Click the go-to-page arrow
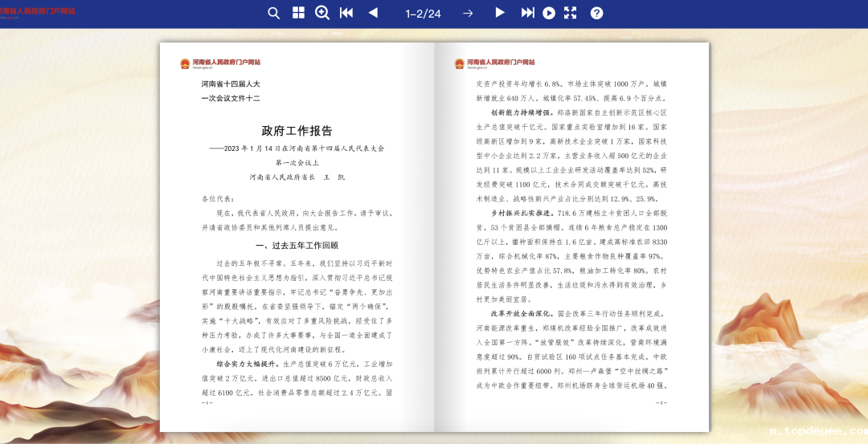The height and width of the screenshot is (444, 868). pyautogui.click(x=468, y=13)
